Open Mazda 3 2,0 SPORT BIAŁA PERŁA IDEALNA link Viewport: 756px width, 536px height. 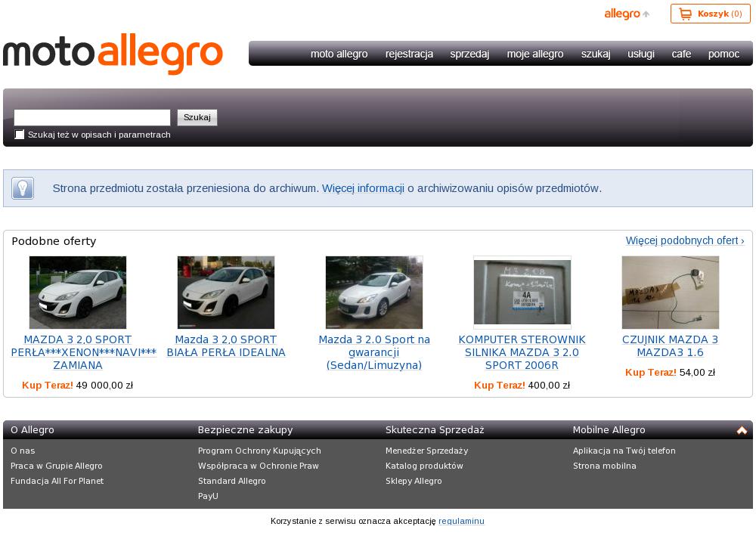[x=226, y=346]
